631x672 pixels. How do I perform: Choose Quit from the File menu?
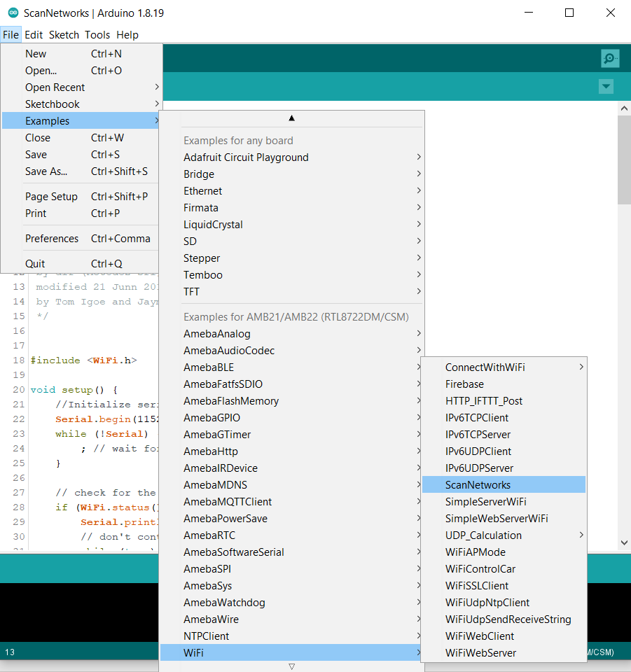click(81, 264)
